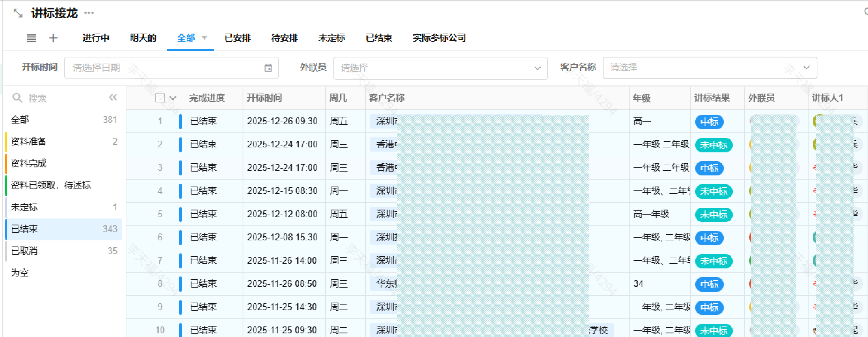Open the 外联员 dropdown selector
868x337 pixels.
point(440,68)
